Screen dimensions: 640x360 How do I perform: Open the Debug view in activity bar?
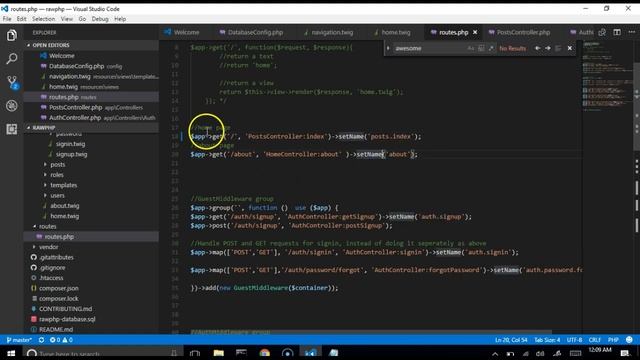[x=11, y=106]
